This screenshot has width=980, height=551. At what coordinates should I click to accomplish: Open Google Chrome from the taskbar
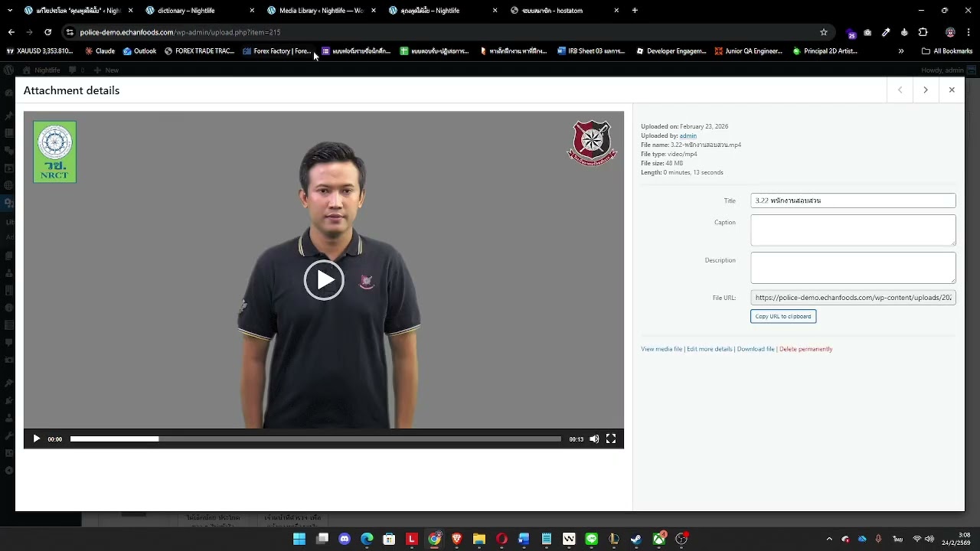pos(434,540)
